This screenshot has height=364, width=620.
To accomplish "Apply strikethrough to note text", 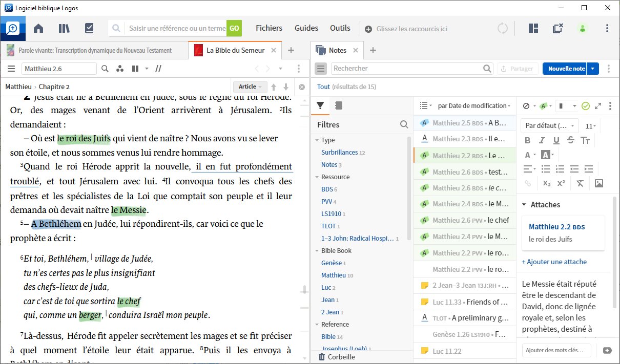I will pyautogui.click(x=571, y=141).
